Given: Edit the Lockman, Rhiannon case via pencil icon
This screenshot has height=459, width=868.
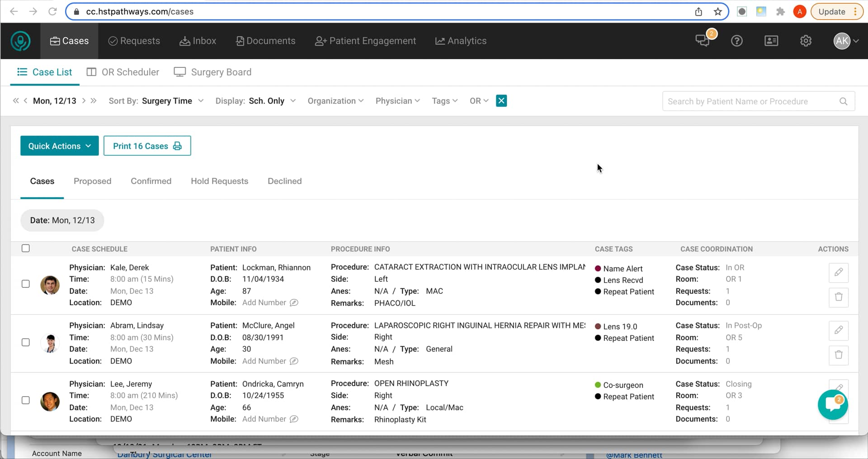Looking at the screenshot, I should pyautogui.click(x=839, y=273).
